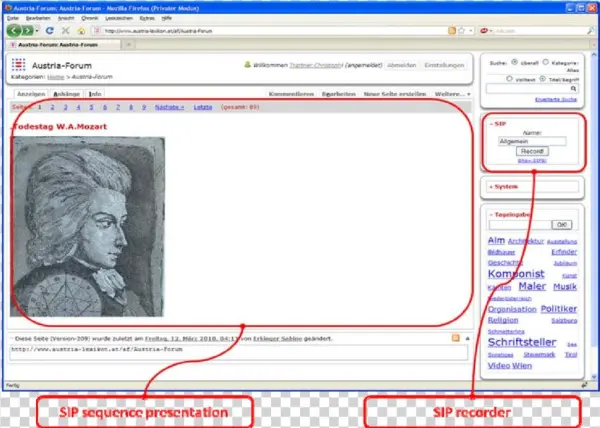
Task: Click the Record! button
Action: pos(532,151)
